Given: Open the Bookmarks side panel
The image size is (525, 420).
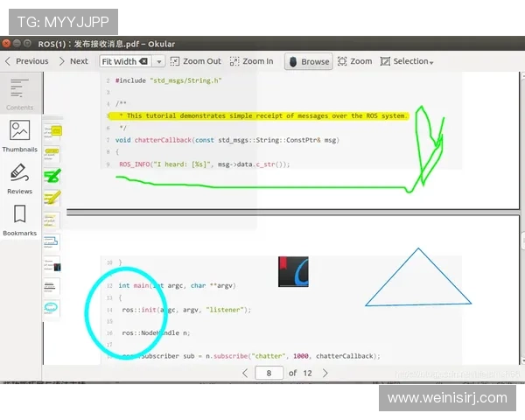Looking at the screenshot, I should [x=19, y=220].
